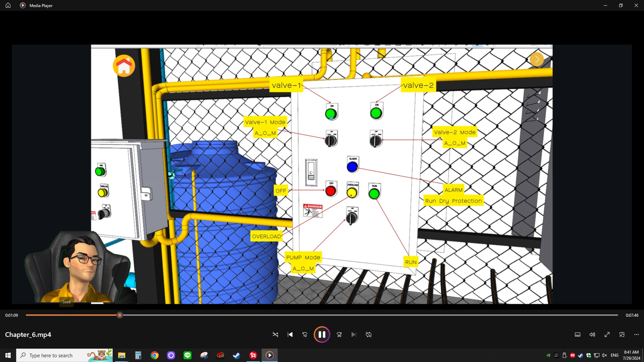The image size is (644, 362).
Task: Pause the video playback
Action: 322,334
